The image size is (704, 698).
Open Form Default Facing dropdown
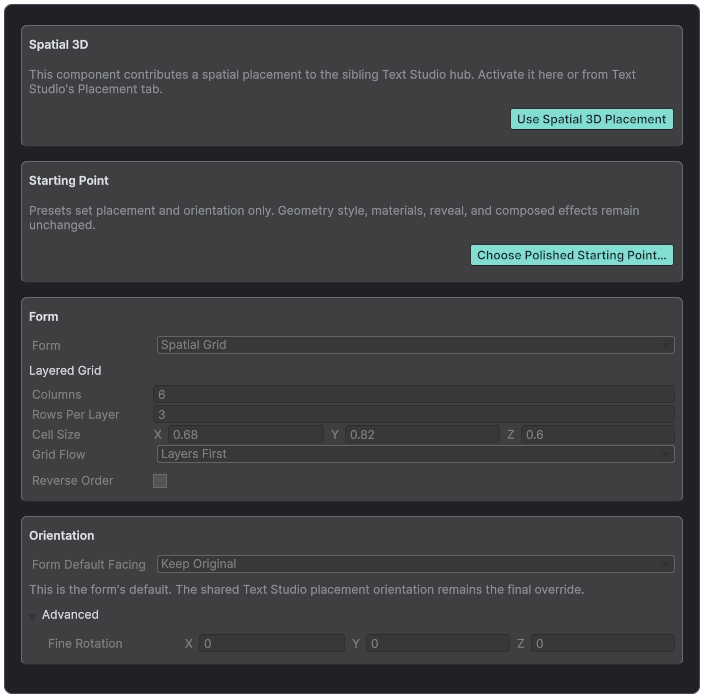415,564
